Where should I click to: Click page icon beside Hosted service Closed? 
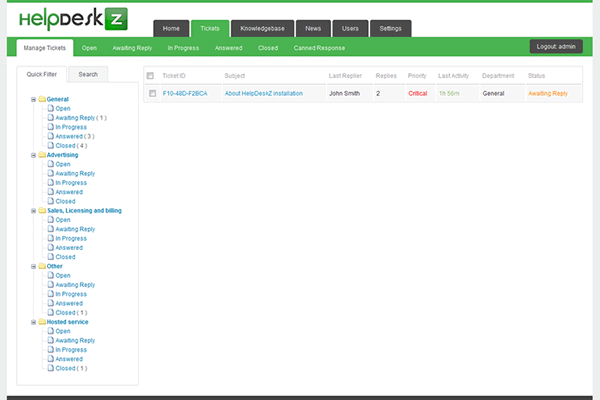50,369
